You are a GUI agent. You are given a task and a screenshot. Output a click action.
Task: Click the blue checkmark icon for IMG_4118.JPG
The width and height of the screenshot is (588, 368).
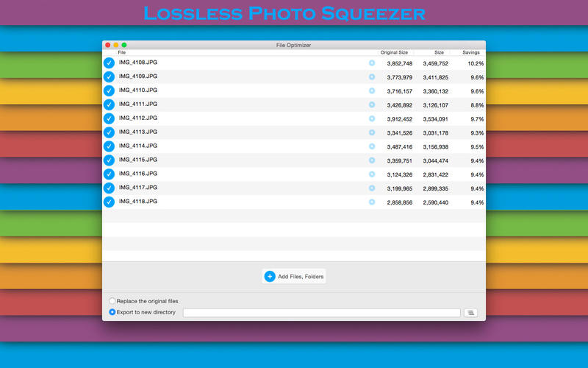109,202
